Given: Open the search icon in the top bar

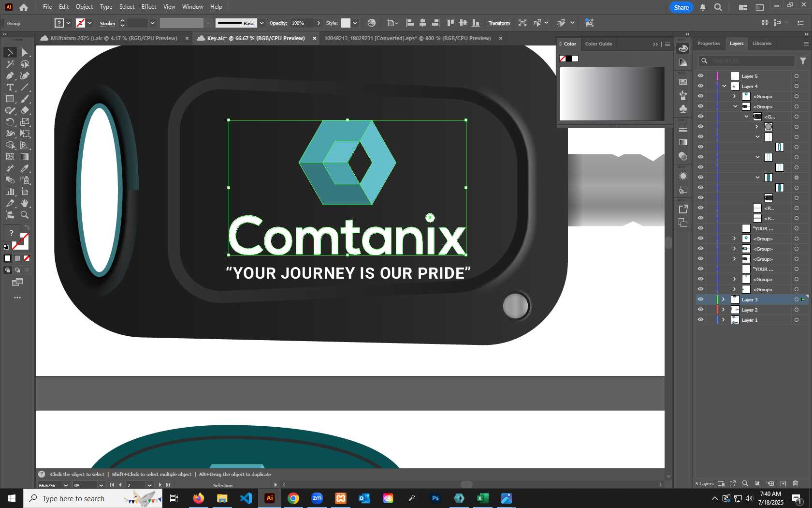Looking at the screenshot, I should tap(718, 7).
